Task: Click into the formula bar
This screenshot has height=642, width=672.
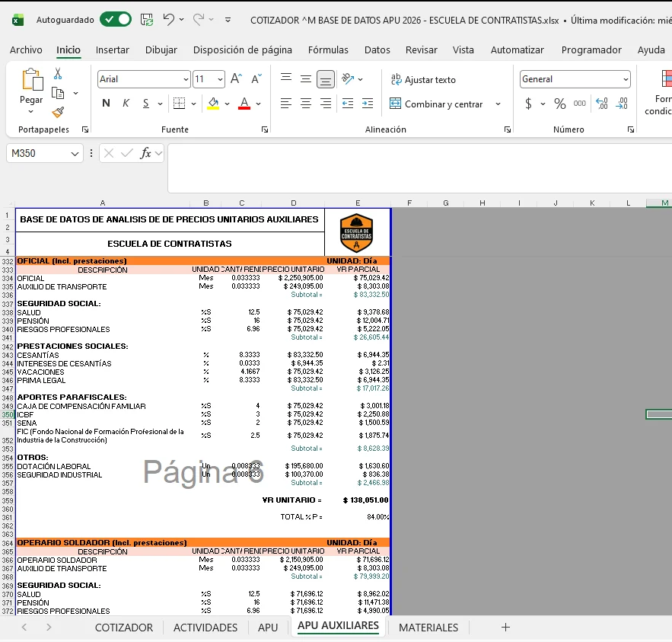Action: 420,168
